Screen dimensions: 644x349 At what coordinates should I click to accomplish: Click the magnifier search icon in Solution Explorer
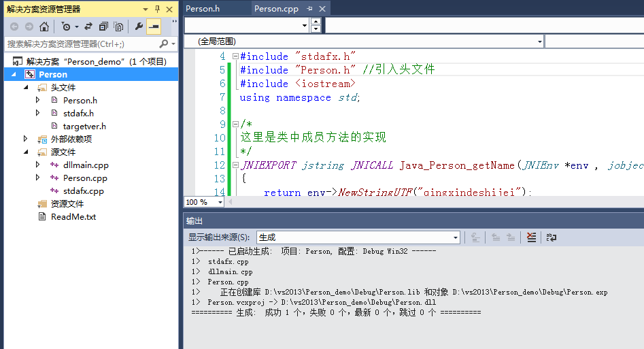click(x=163, y=44)
